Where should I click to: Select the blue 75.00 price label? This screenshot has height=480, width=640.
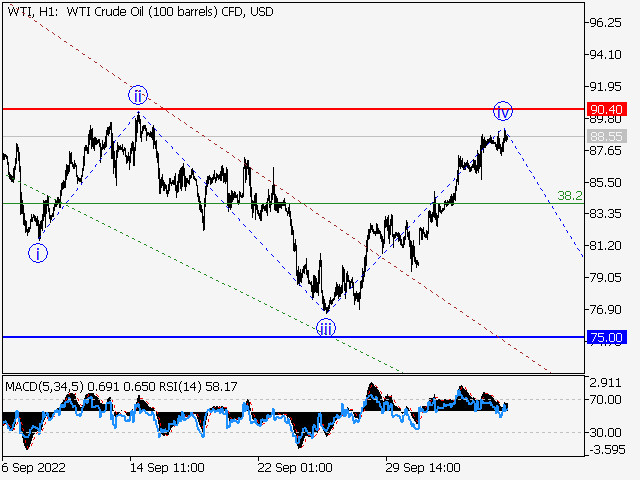(606, 338)
